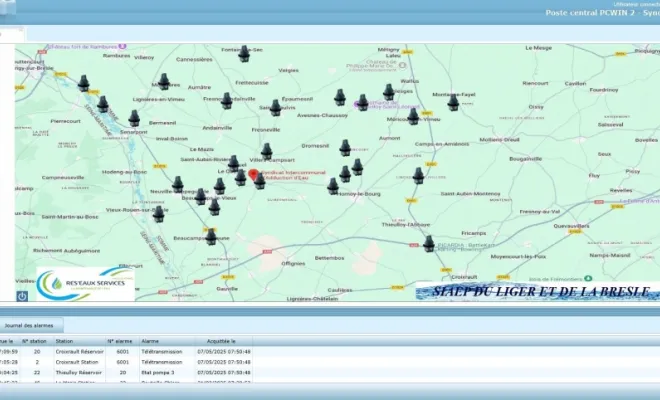
Task: Click the Poste central PCWIN 2 title
Action: click(603, 13)
